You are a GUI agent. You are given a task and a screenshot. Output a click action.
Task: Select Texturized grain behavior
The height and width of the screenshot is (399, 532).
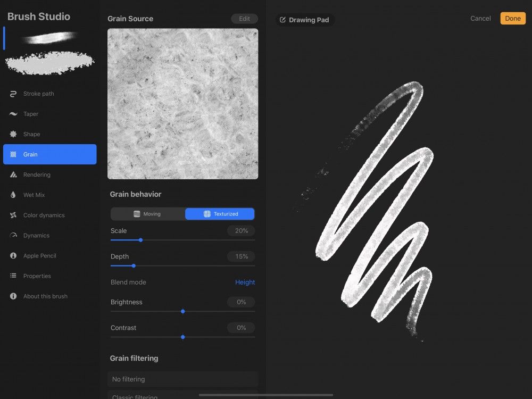[x=220, y=214]
